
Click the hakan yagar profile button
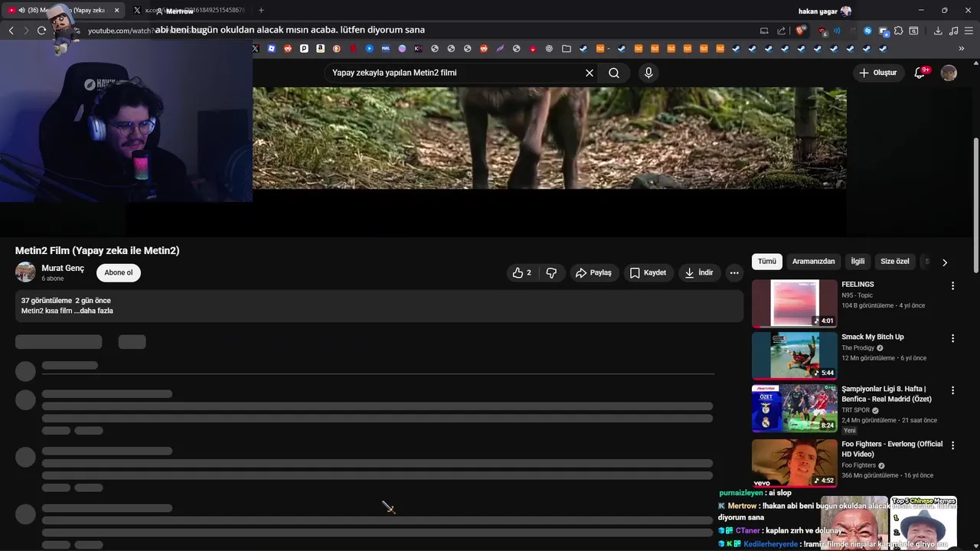coord(825,11)
